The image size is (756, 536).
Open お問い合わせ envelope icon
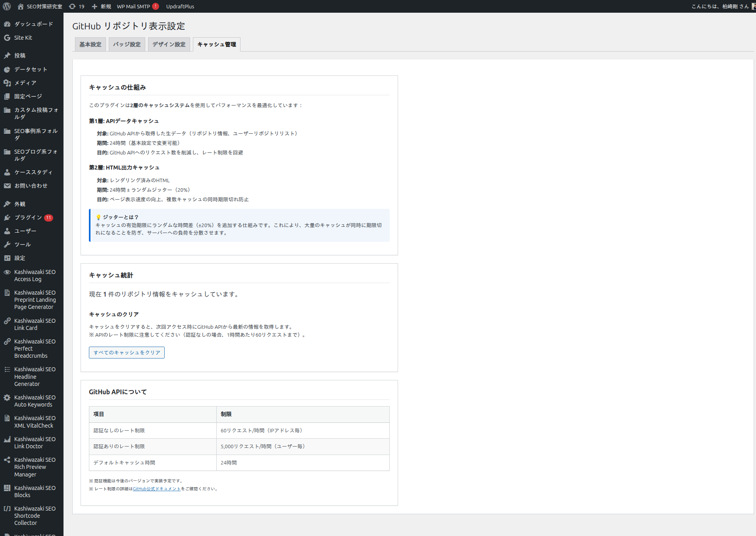pos(7,186)
